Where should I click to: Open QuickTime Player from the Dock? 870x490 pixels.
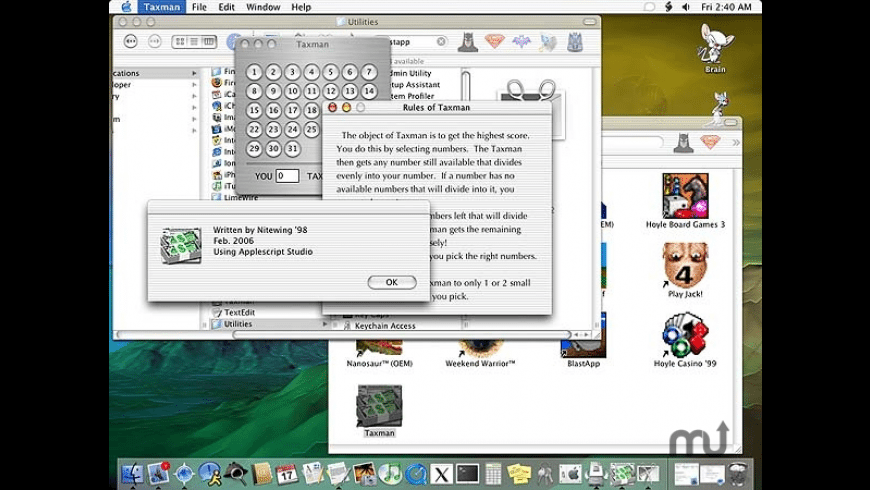point(416,473)
